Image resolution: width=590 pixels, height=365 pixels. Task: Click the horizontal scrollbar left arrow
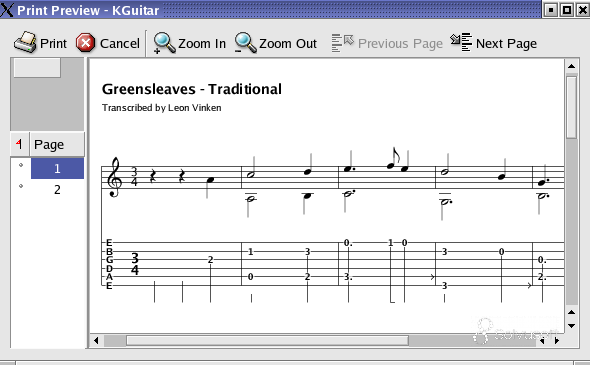coord(96,341)
